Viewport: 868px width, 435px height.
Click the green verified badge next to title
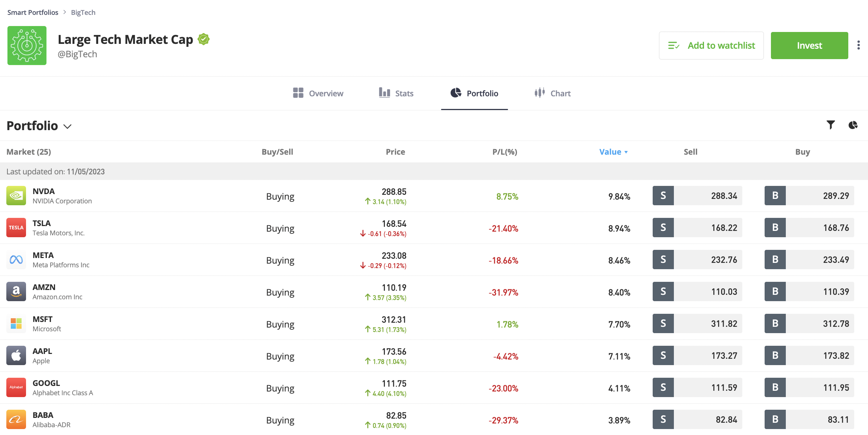[x=203, y=39]
